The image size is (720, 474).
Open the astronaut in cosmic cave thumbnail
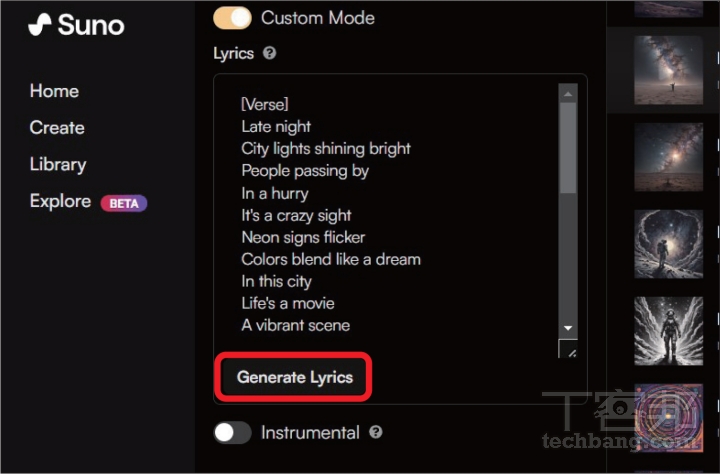point(668,244)
